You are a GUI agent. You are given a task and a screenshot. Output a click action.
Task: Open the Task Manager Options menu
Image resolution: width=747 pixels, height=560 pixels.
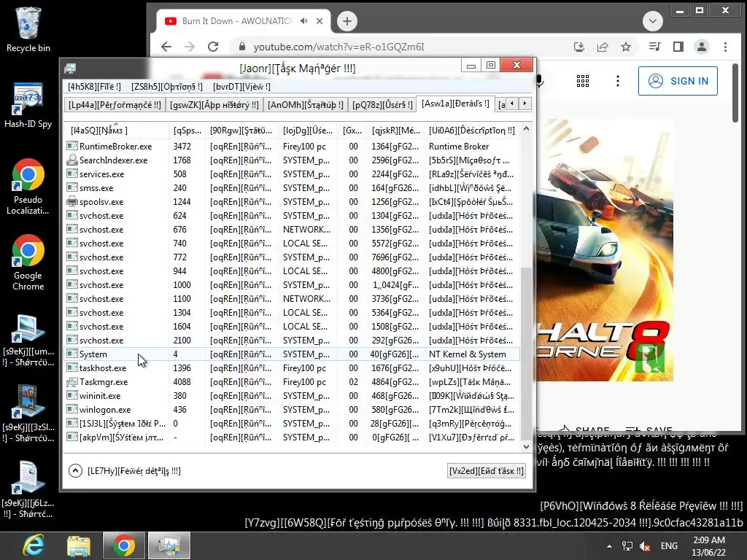coord(167,87)
